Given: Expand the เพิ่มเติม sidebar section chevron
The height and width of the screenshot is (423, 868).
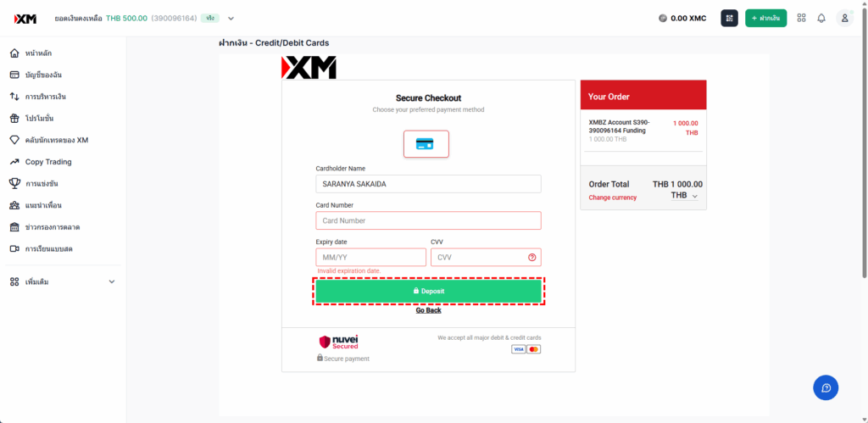Looking at the screenshot, I should [112, 281].
